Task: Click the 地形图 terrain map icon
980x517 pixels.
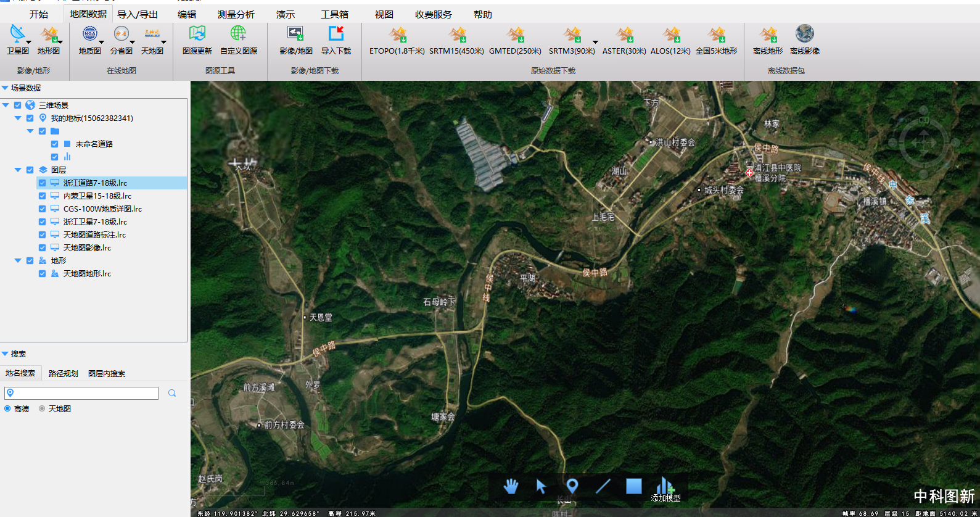Action: 49,34
